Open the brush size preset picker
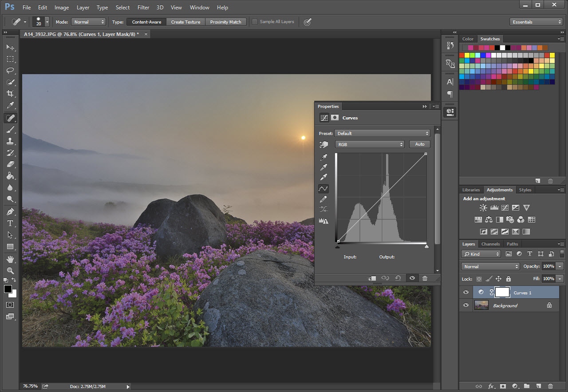 coord(47,22)
